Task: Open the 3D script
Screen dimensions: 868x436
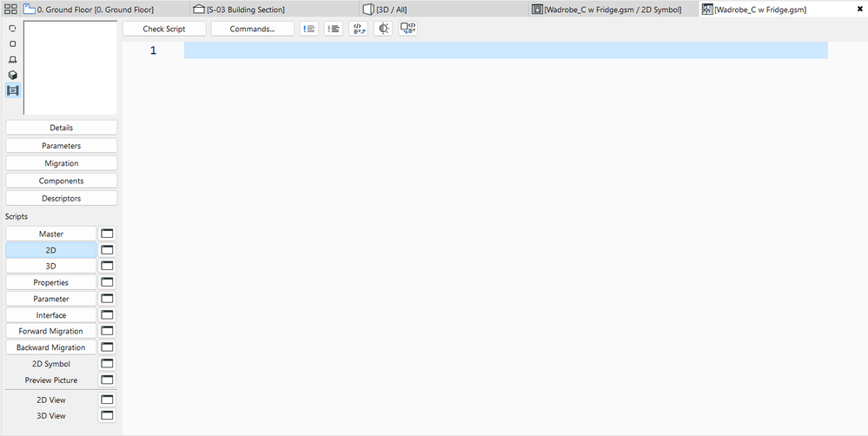Action: [x=51, y=266]
